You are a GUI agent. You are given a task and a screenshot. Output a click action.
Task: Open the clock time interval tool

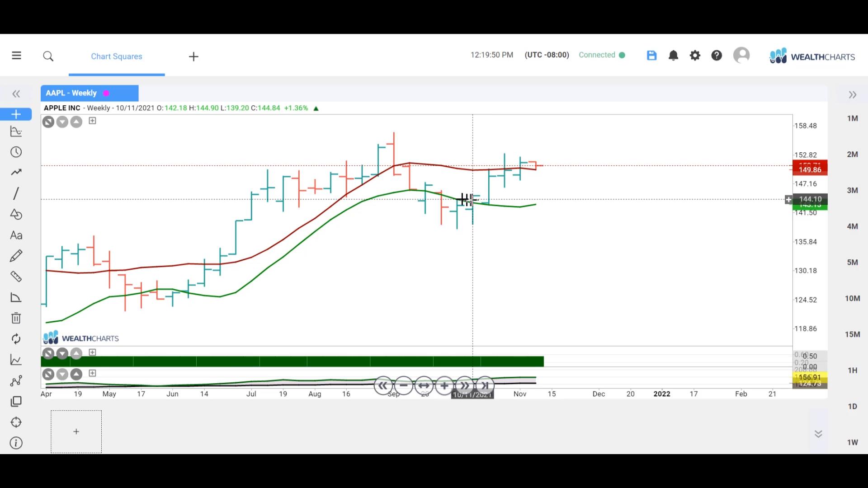(x=16, y=152)
